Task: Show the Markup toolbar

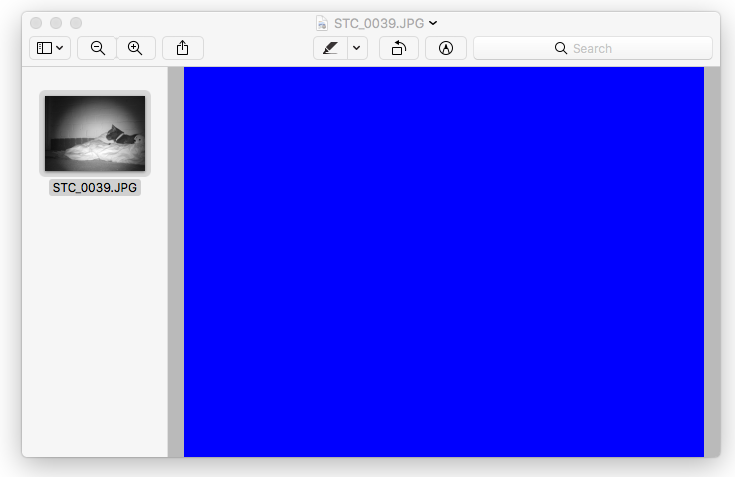Action: point(446,48)
